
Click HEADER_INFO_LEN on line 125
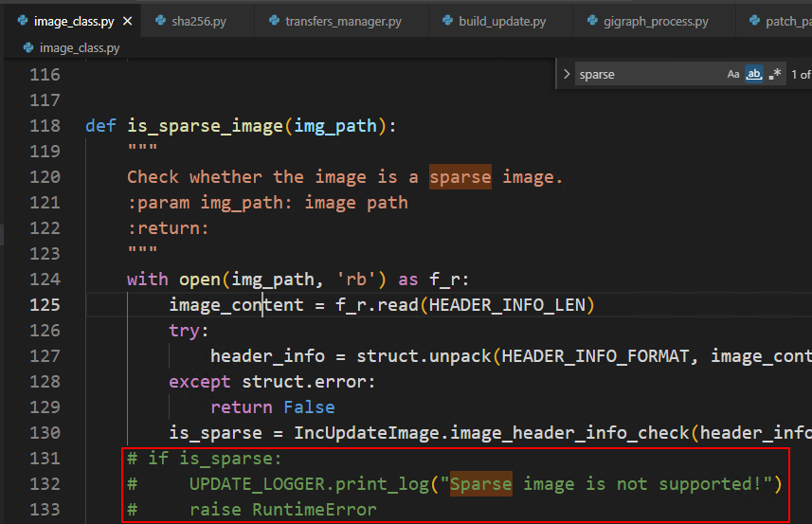(x=507, y=305)
